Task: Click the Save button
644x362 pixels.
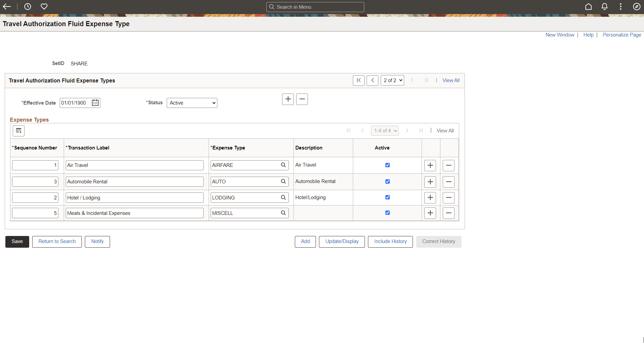Action: [17, 242]
